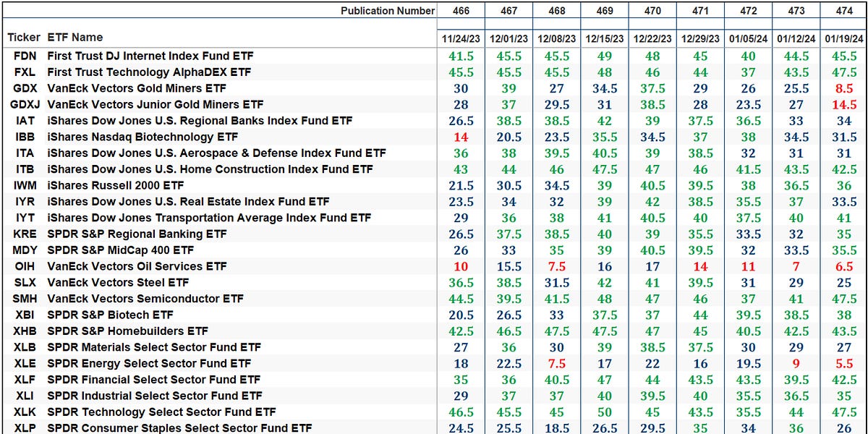Select the 50 value for XLK under 12/15/23
Viewport: 868px width, 434px height.
(x=605, y=412)
